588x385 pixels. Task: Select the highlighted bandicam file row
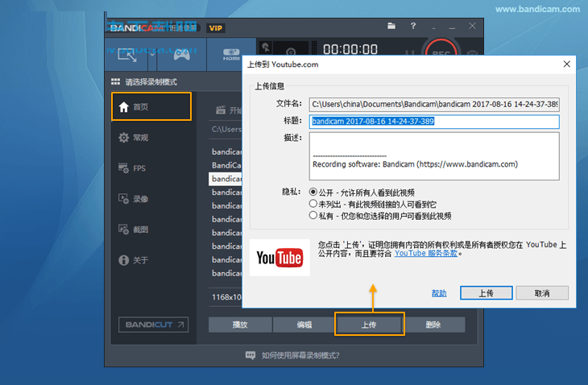coord(226,179)
